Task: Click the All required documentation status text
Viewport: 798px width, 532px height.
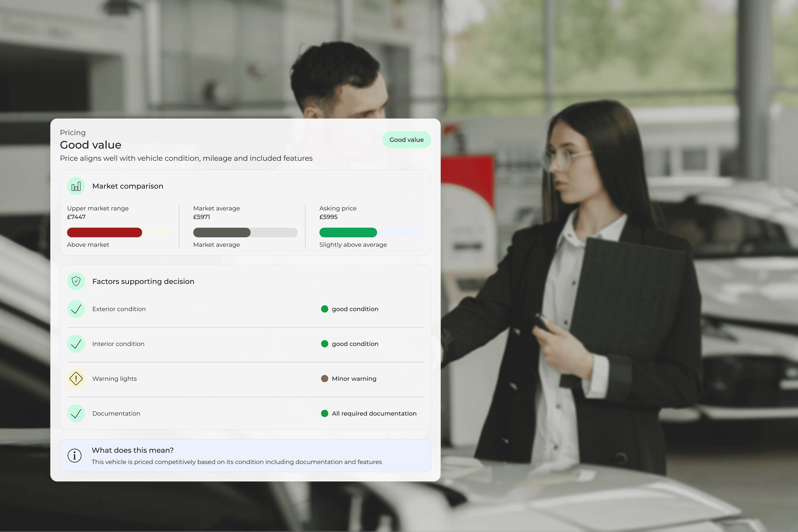Action: [x=374, y=413]
